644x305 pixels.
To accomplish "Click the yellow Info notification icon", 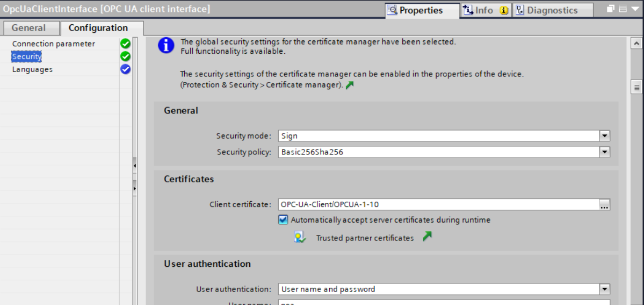I will pyautogui.click(x=504, y=10).
